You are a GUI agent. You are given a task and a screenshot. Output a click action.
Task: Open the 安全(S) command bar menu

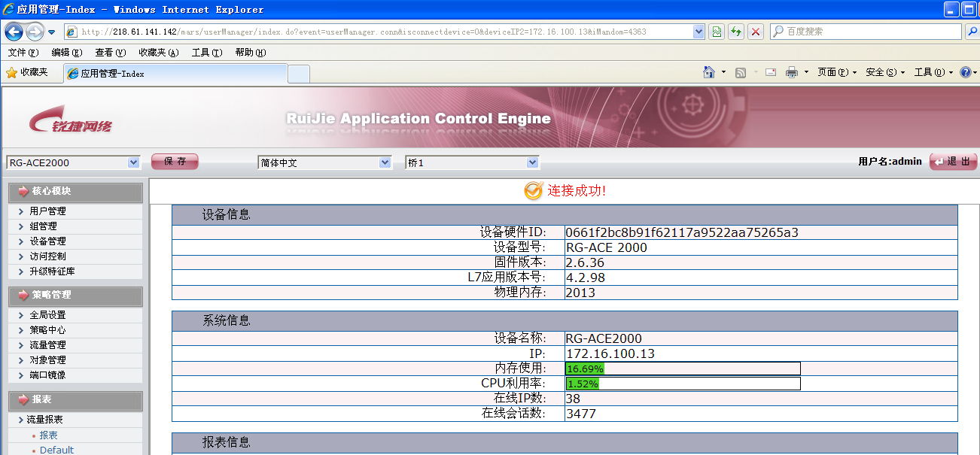coord(885,72)
